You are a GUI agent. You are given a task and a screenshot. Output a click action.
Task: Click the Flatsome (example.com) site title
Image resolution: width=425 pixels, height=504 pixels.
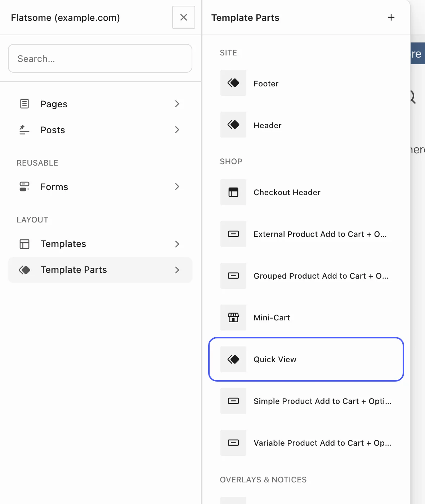click(66, 18)
